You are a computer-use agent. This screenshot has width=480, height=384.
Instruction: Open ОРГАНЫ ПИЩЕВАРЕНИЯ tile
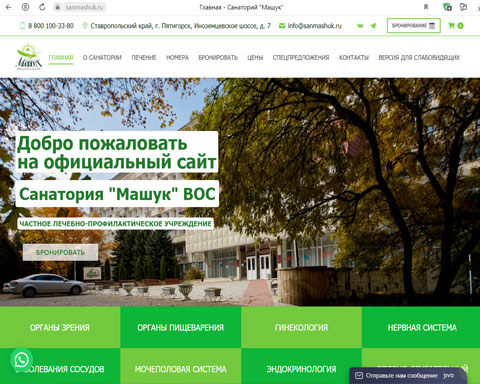pyautogui.click(x=181, y=327)
